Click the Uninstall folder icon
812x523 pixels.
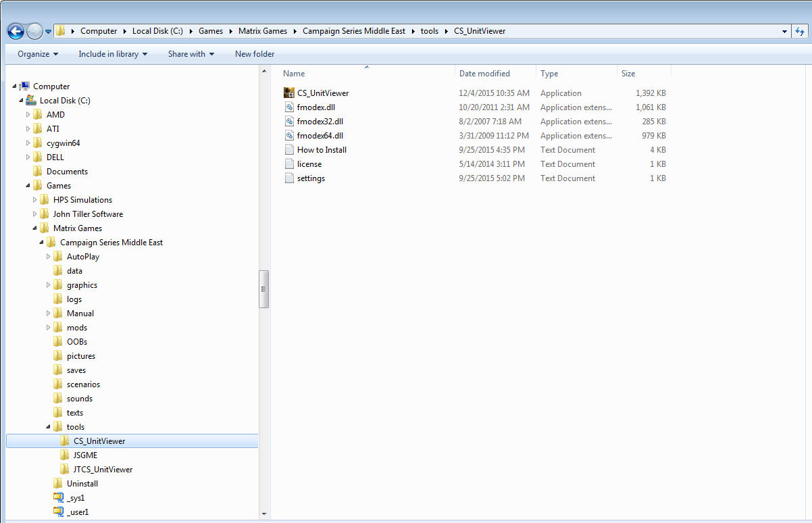[x=58, y=484]
